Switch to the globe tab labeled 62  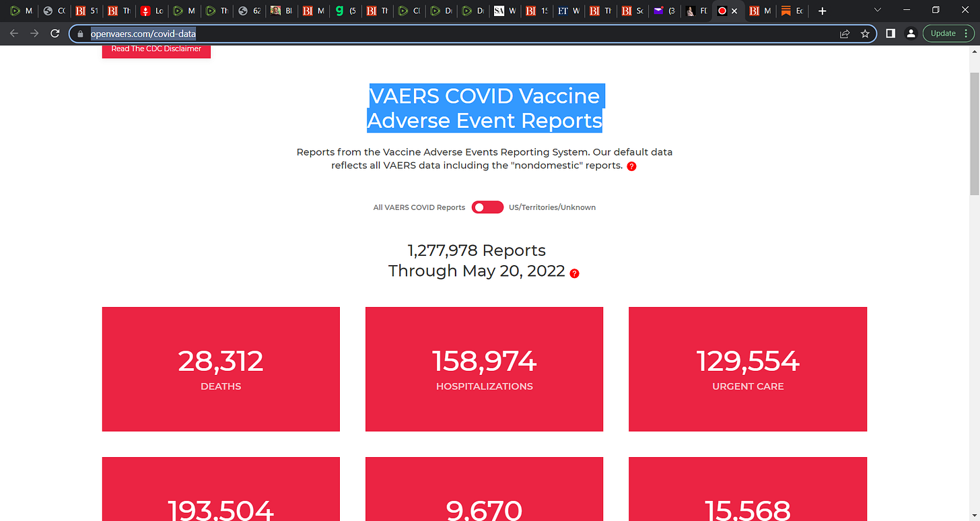(x=250, y=11)
